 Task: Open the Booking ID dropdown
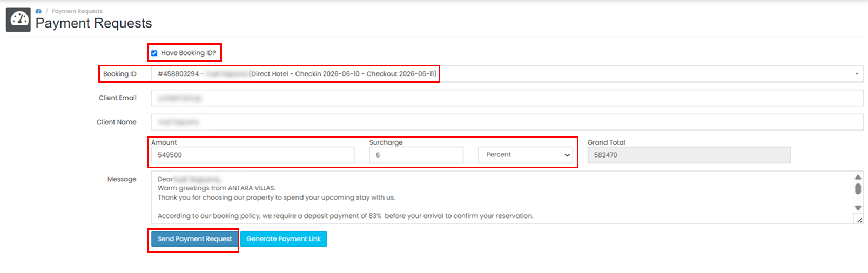pyautogui.click(x=507, y=74)
